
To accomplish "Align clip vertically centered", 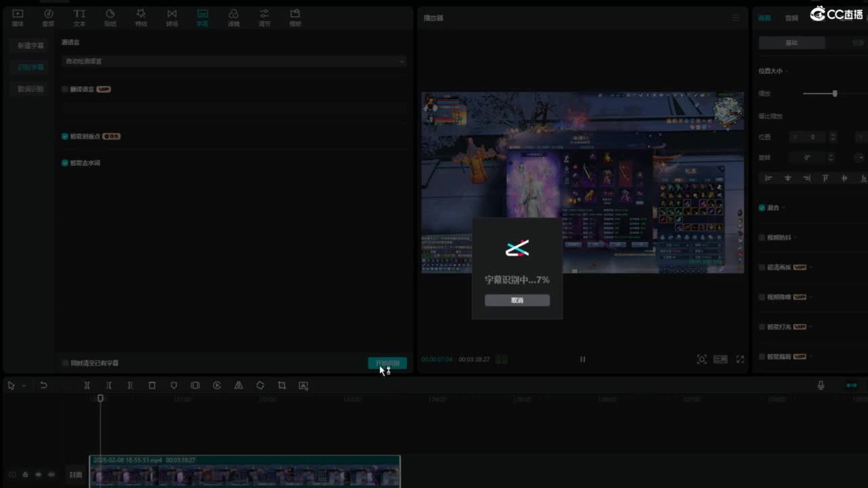I will [844, 178].
